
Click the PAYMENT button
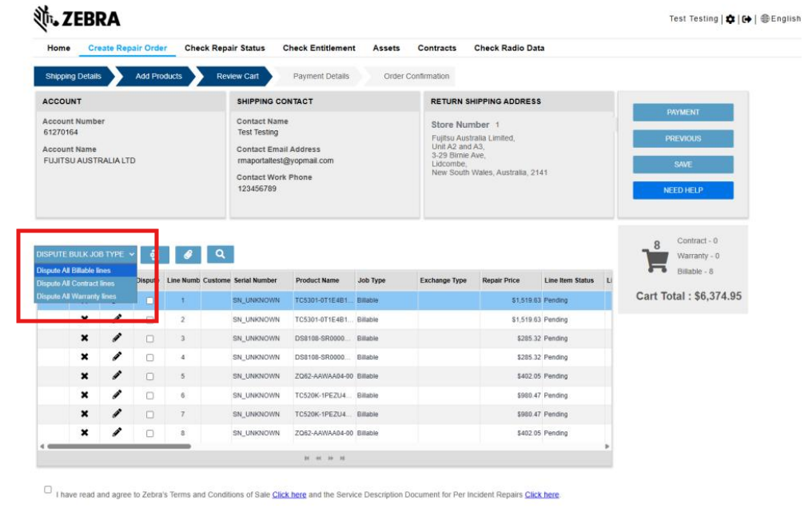683,113
